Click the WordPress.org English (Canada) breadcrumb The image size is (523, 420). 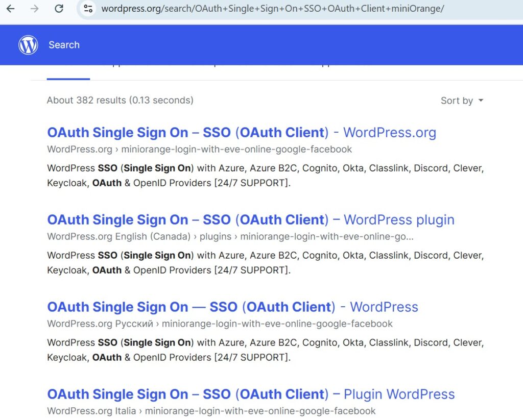pos(230,236)
